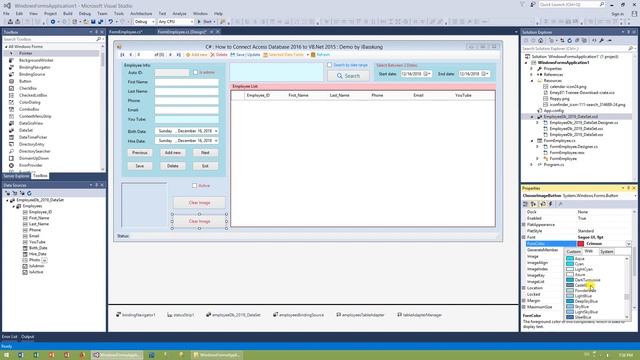Click the Undo toolbar icon
Image resolution: width=640 pixels, height=360 pixels.
(x=111, y=22)
